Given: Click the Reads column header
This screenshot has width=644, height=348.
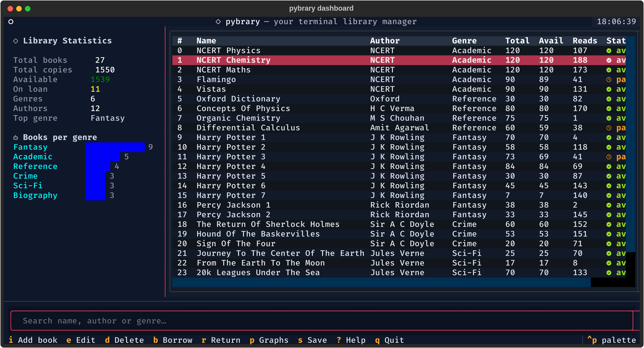Looking at the screenshot, I should [x=585, y=41].
